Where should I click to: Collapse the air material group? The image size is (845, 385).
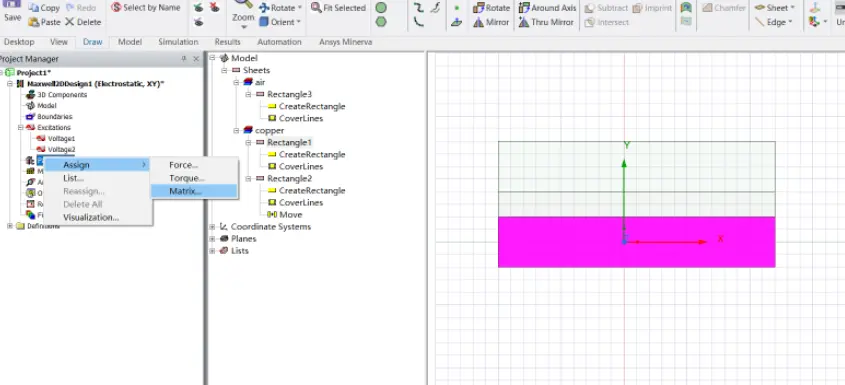[x=236, y=82]
